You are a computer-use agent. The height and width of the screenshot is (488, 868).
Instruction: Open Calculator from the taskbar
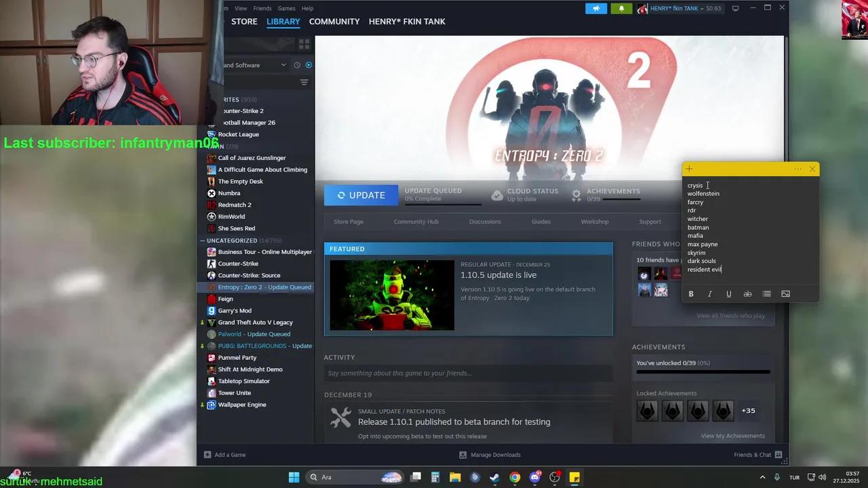point(435,477)
